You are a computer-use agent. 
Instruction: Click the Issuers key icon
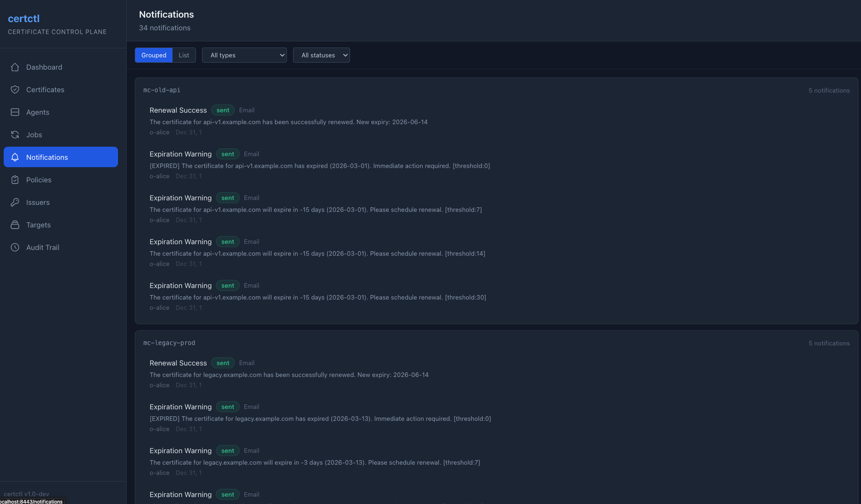click(15, 202)
